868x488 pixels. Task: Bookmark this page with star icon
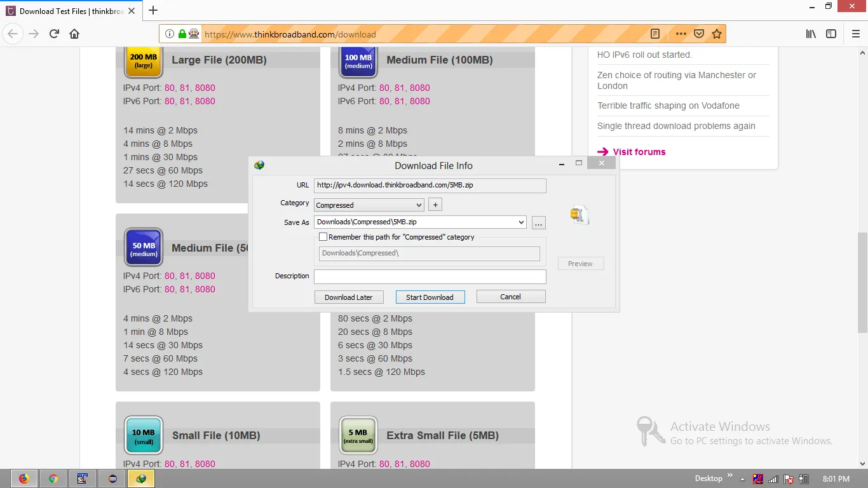pos(717,34)
